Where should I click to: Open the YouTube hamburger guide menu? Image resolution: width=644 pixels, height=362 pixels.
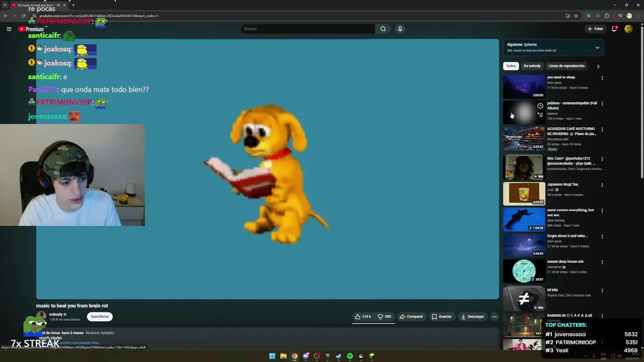point(9,29)
